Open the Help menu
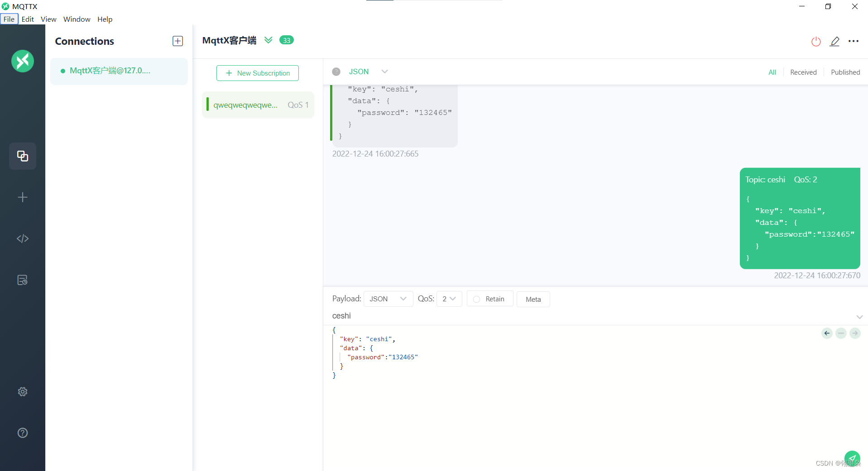 105,19
